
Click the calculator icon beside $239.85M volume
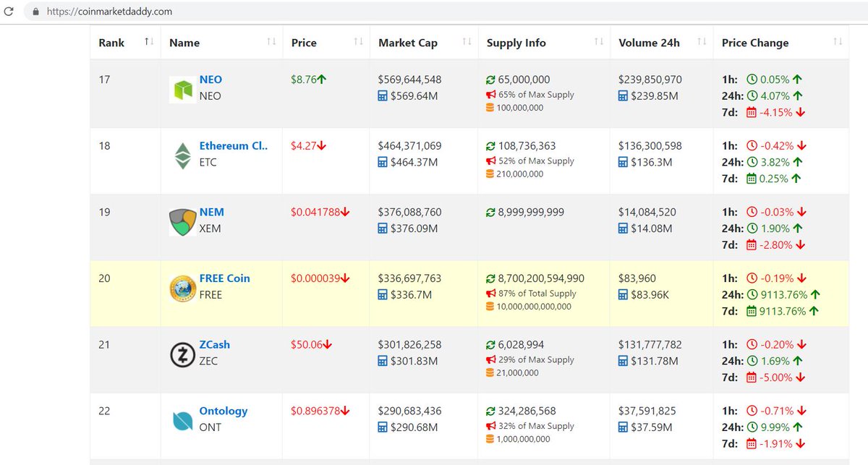click(x=623, y=96)
